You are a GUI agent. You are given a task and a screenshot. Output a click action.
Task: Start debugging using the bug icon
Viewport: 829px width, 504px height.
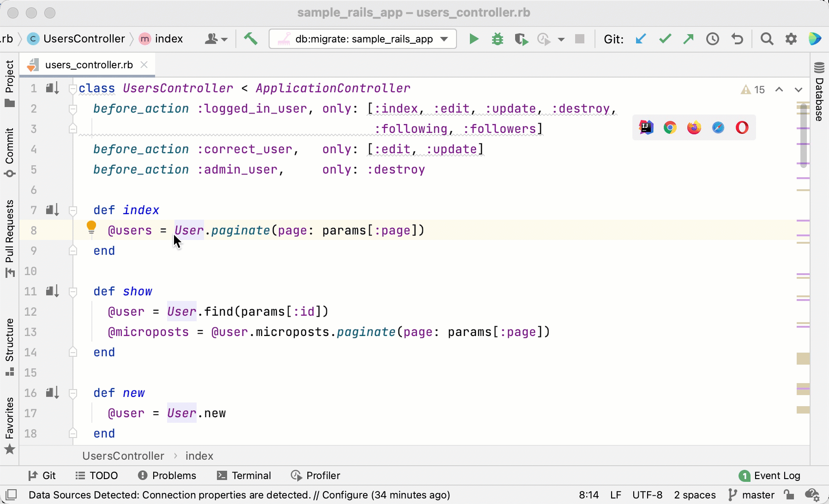[497, 39]
